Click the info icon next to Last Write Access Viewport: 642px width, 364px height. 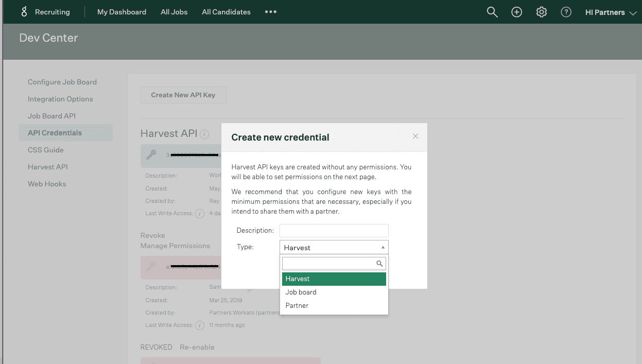[x=200, y=214]
